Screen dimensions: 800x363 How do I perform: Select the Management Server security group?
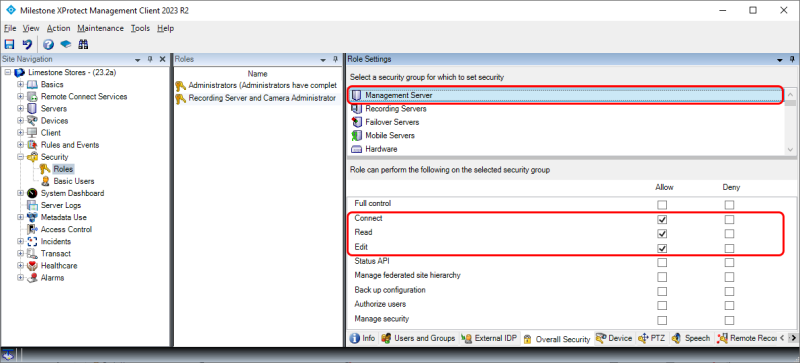coord(566,95)
